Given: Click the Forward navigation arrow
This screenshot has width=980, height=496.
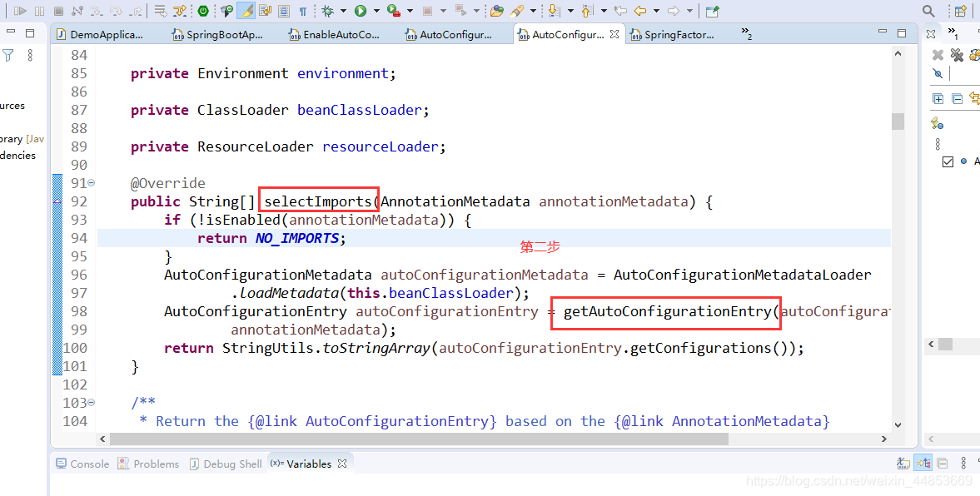Looking at the screenshot, I should (x=674, y=11).
